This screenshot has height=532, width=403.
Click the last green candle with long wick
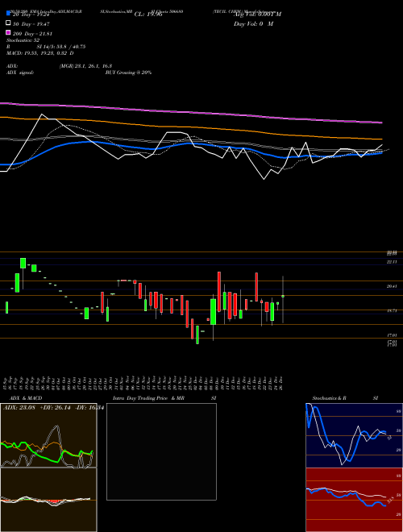pos(283,296)
